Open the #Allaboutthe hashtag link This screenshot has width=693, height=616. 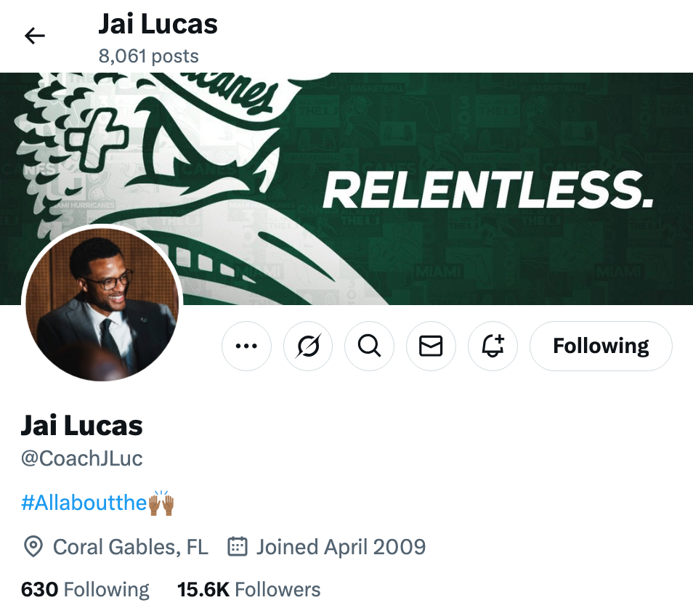pyautogui.click(x=97, y=503)
